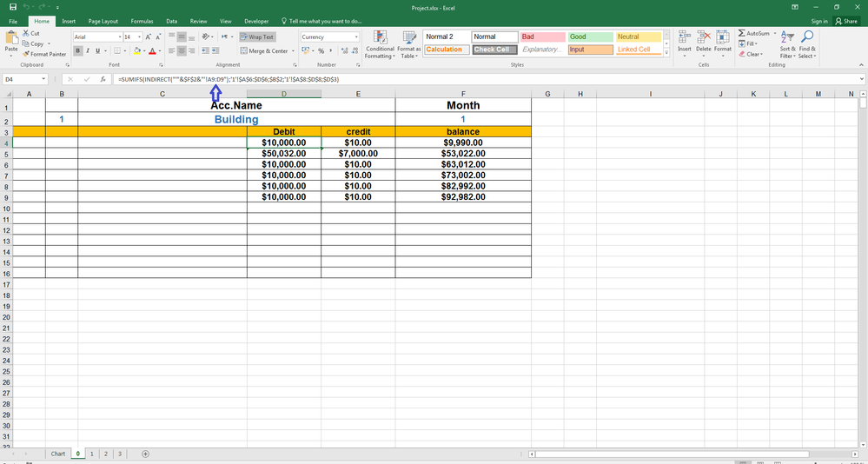Expand the cell styles gallery
The width and height of the screenshot is (868, 464).
tap(666, 53)
